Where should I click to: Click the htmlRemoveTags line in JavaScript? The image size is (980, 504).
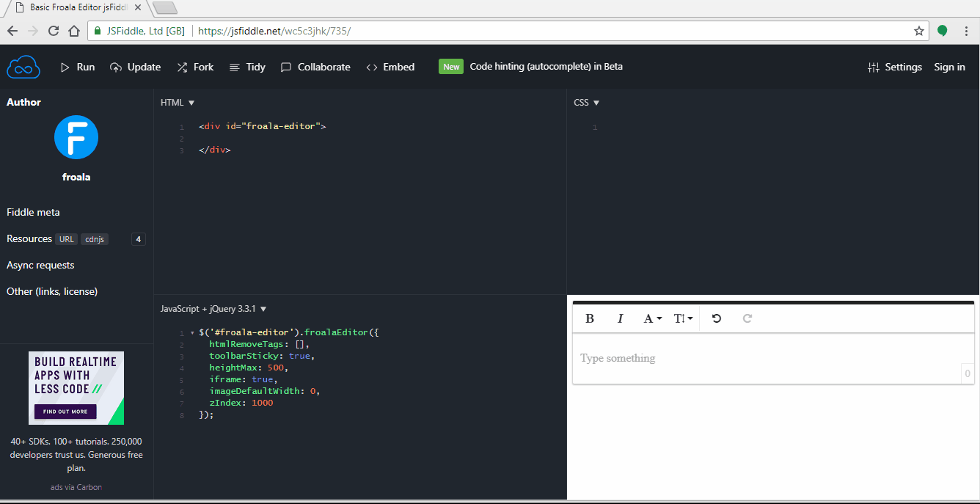click(260, 344)
